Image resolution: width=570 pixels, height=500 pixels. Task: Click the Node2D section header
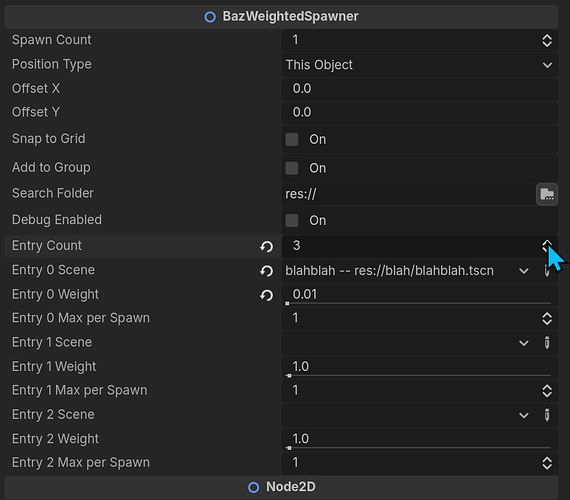coord(281,487)
